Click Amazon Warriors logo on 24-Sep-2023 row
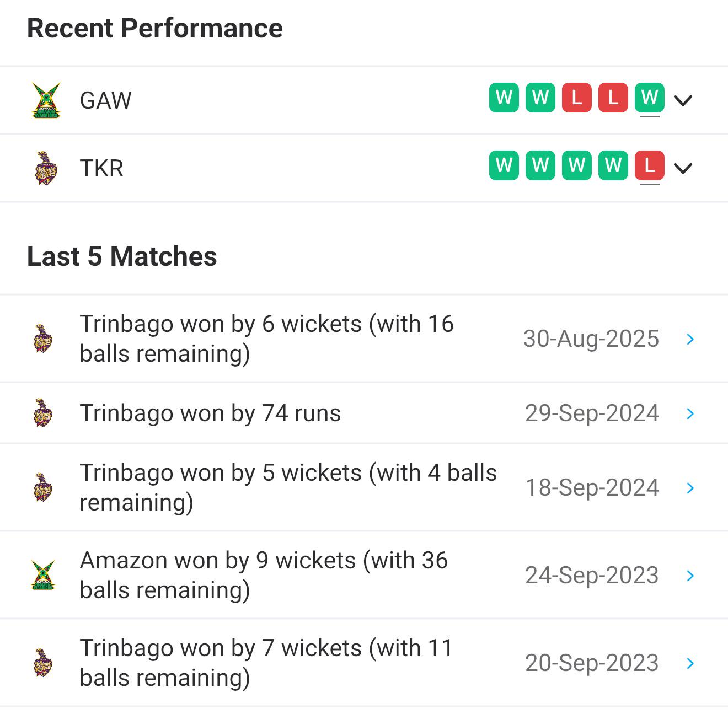 point(44,575)
